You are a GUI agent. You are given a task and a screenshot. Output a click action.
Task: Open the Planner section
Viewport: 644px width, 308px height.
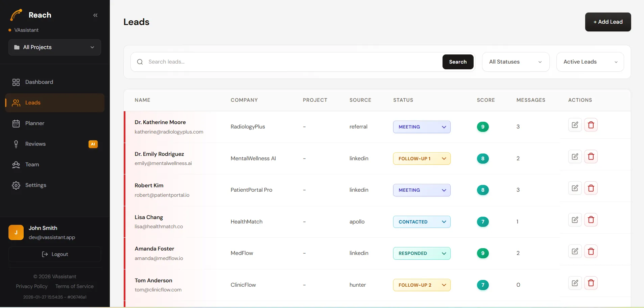[34, 123]
